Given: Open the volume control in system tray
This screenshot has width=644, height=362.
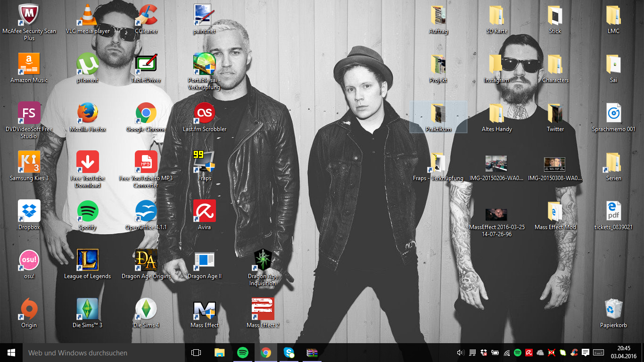Looking at the screenshot, I should click(461, 353).
